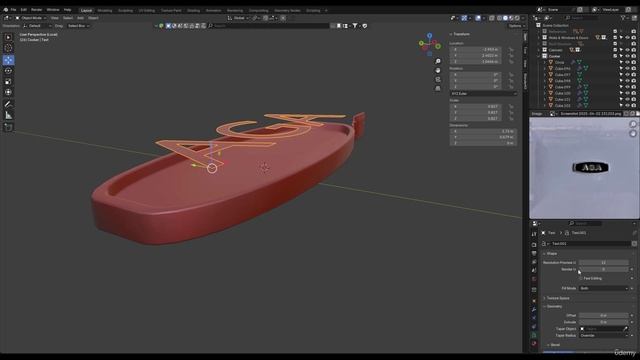Viewport: 640px width, 360px height.
Task: Open the Blender logo menu
Action: (x=5, y=10)
